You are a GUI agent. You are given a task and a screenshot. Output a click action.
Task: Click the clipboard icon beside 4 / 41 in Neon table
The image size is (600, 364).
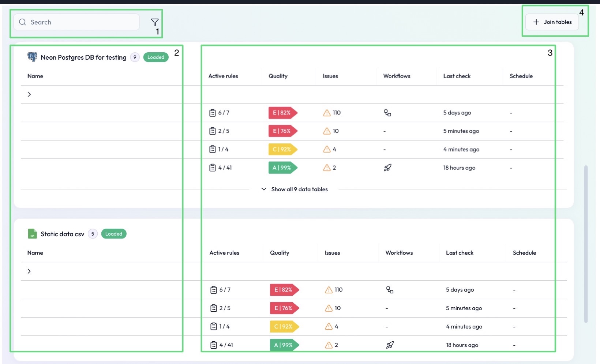pyautogui.click(x=213, y=168)
